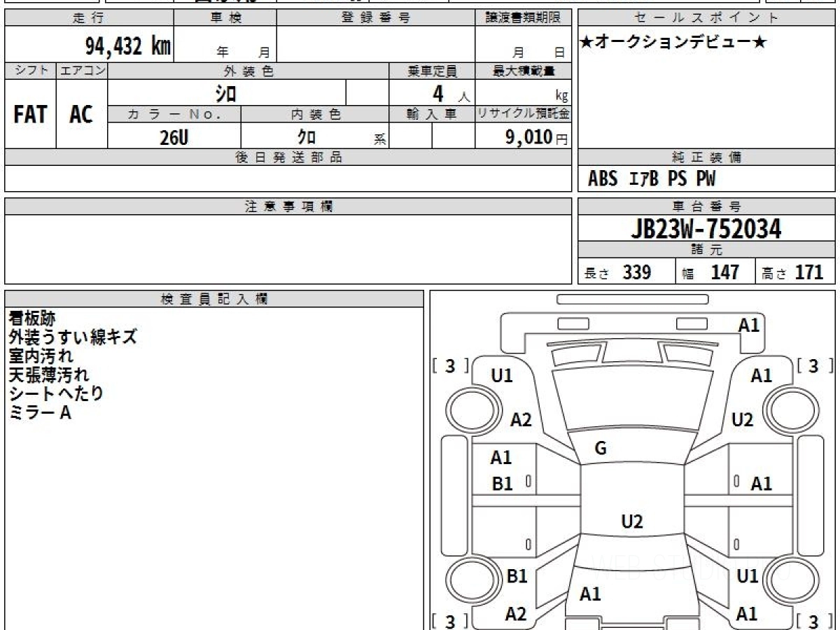Select the interior color value クロ
840x630 pixels.
[307, 137]
